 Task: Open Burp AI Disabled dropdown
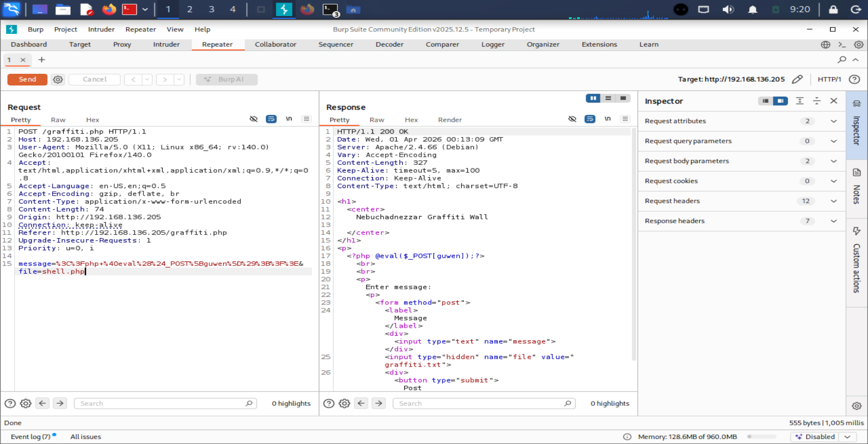tap(824, 437)
